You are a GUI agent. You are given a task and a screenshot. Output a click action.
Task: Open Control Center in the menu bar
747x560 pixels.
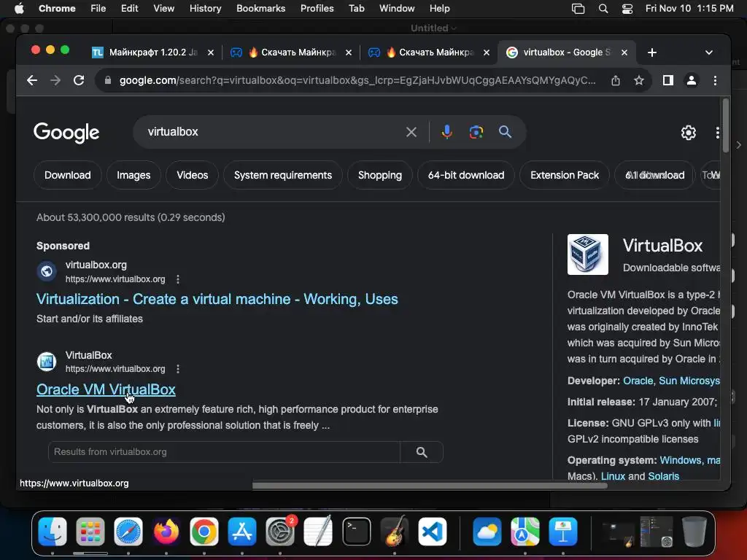click(627, 9)
